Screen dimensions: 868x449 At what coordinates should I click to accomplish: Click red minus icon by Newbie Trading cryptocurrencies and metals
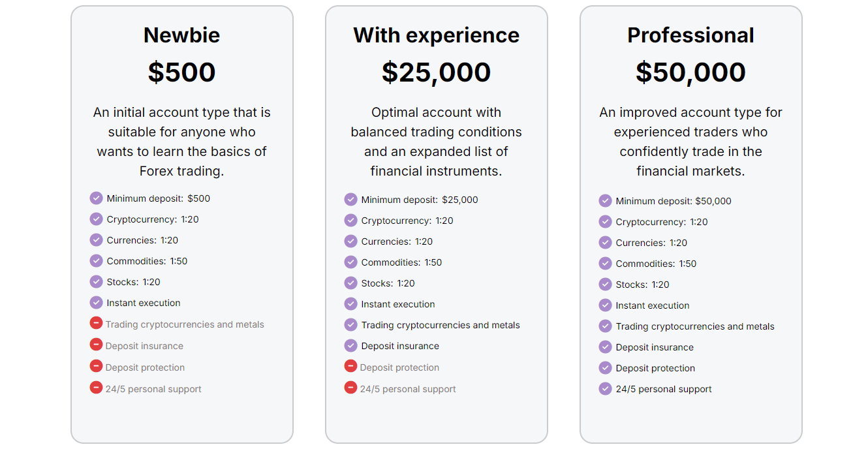point(96,322)
